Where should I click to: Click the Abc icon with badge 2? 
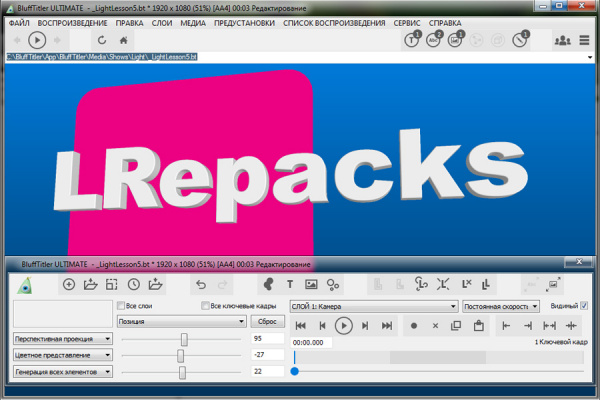[434, 39]
